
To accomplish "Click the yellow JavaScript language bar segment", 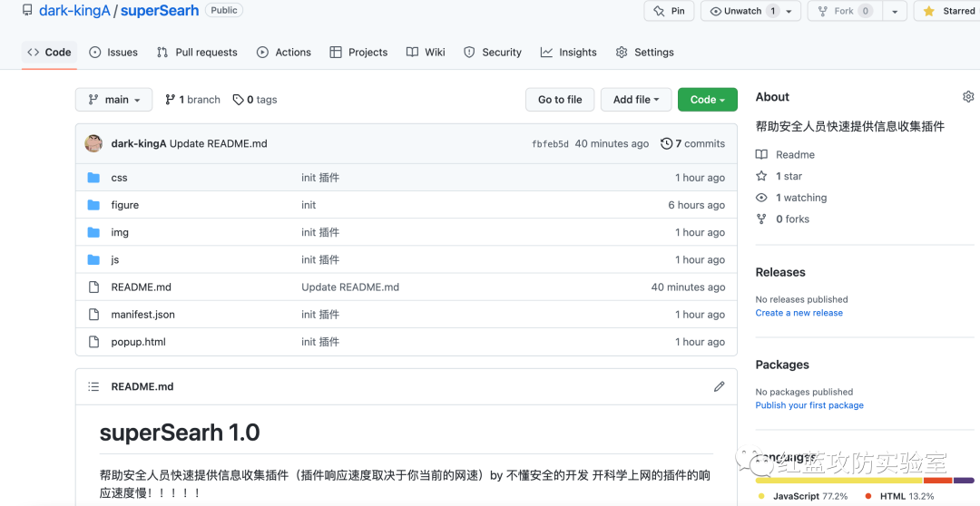I will 838,481.
